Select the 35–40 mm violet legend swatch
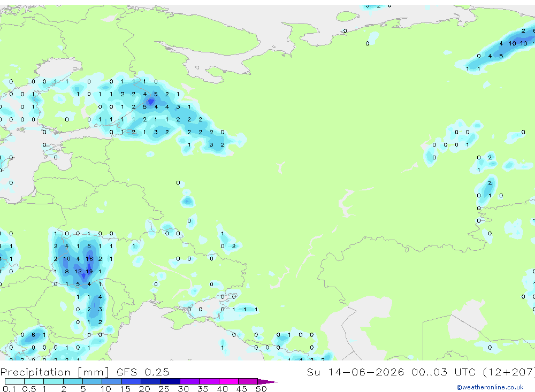The width and height of the screenshot is (535, 392). coord(209,381)
